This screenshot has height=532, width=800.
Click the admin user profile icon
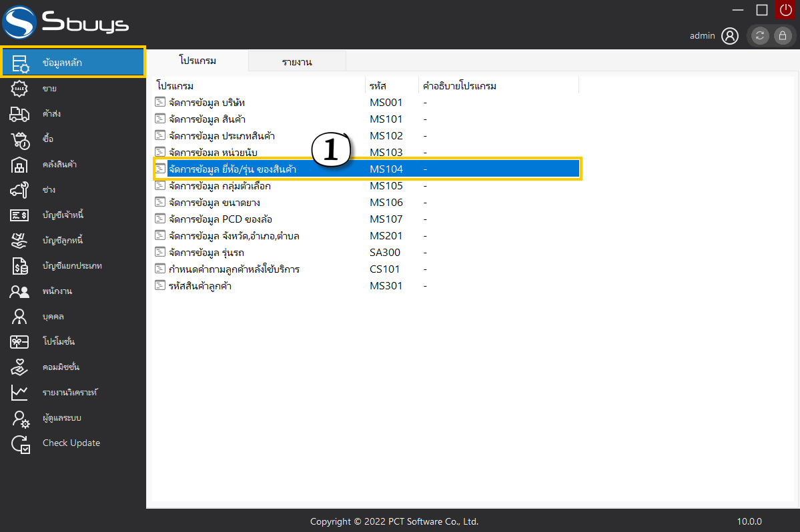pos(730,36)
